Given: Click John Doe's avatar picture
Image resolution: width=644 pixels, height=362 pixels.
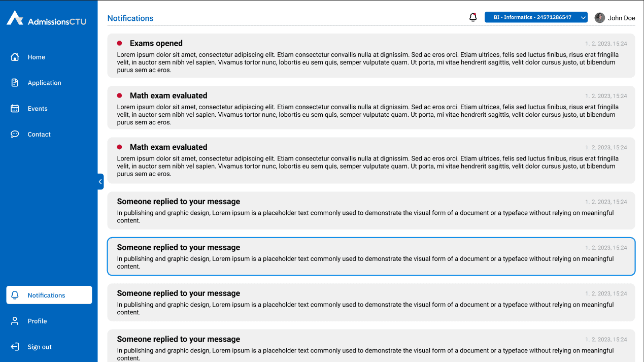Looking at the screenshot, I should click(600, 18).
